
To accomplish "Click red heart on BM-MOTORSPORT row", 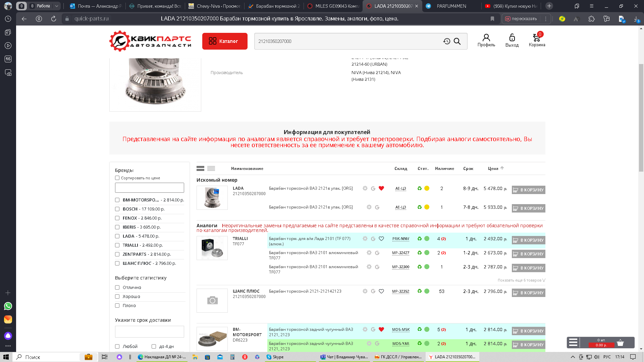I will [x=381, y=329].
